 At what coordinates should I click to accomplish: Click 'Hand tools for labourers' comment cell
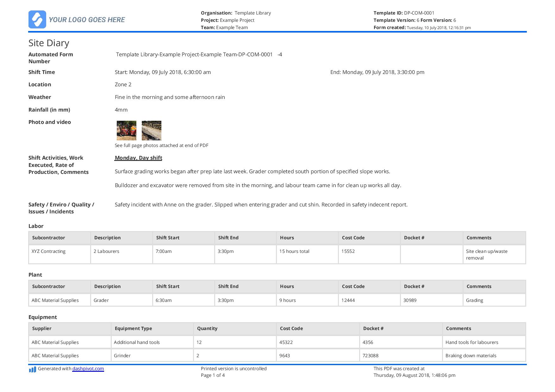[484, 342]
